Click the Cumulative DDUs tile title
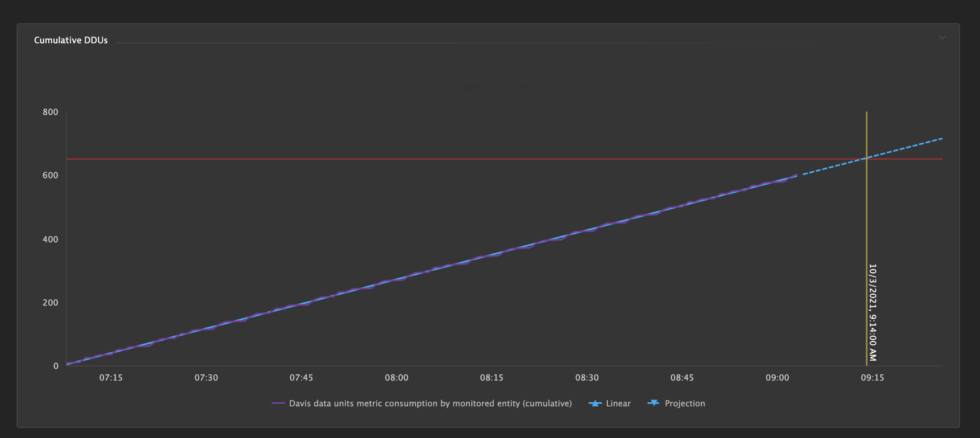The image size is (980, 438). 71,40
